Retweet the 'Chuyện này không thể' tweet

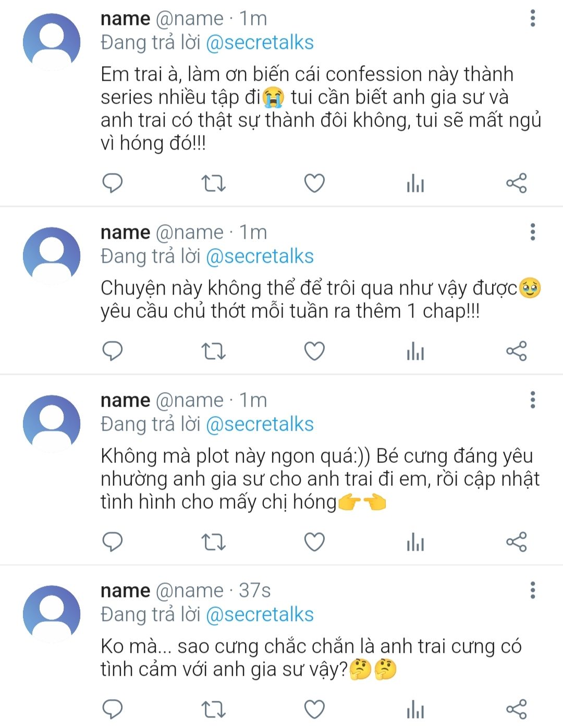click(213, 351)
